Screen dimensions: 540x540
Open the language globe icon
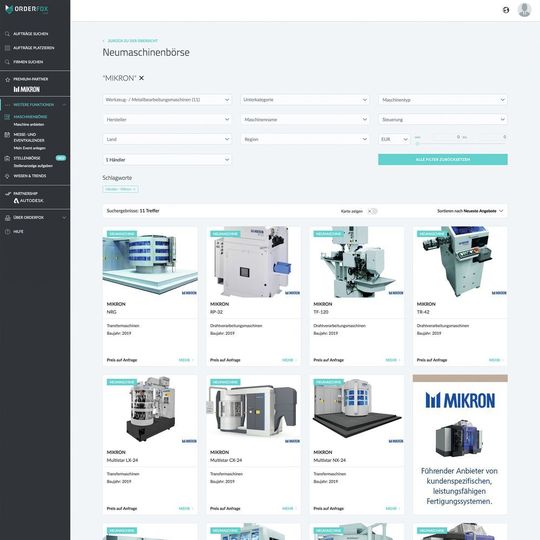point(506,10)
